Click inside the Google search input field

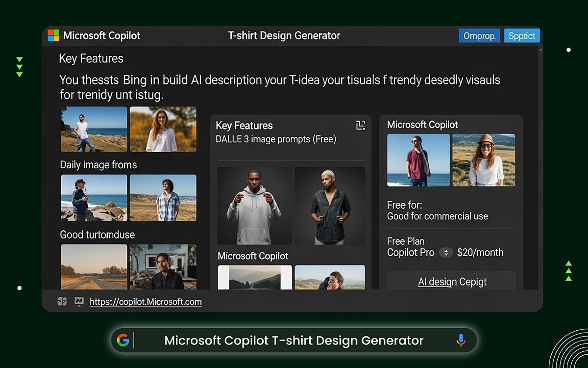pos(294,340)
